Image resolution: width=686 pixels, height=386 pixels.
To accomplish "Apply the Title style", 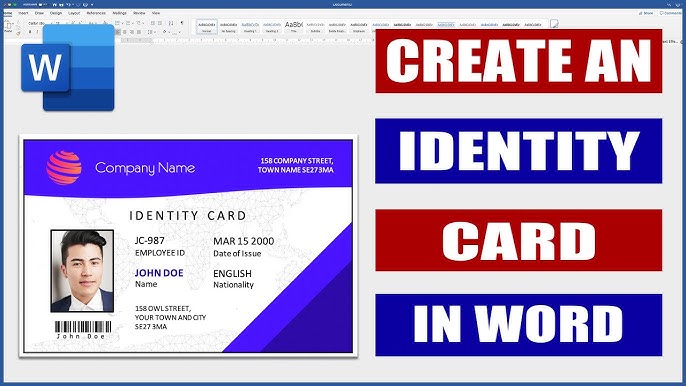I will [x=294, y=27].
